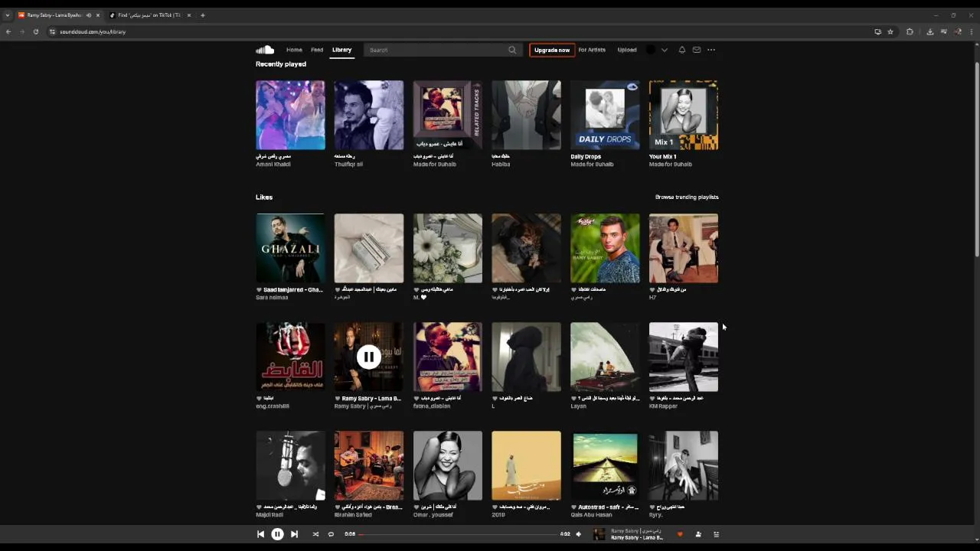Open the browser extensions puzzle icon
Screen dimensions: 980x551
click(x=910, y=31)
